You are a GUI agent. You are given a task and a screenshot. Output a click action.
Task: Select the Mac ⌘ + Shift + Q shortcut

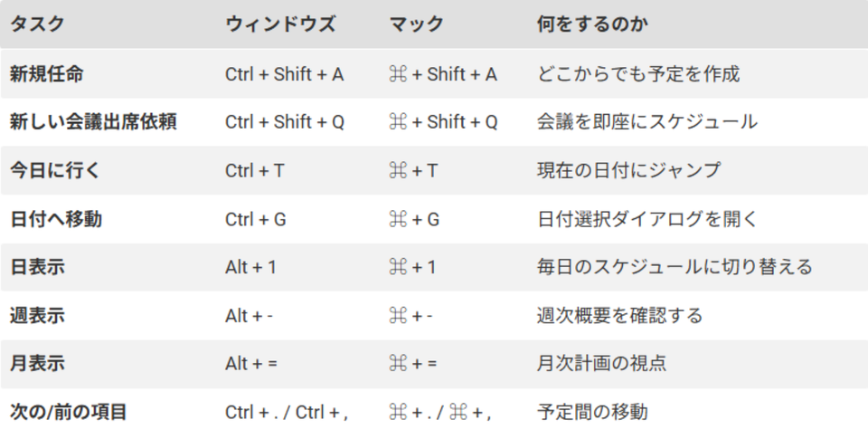click(442, 122)
